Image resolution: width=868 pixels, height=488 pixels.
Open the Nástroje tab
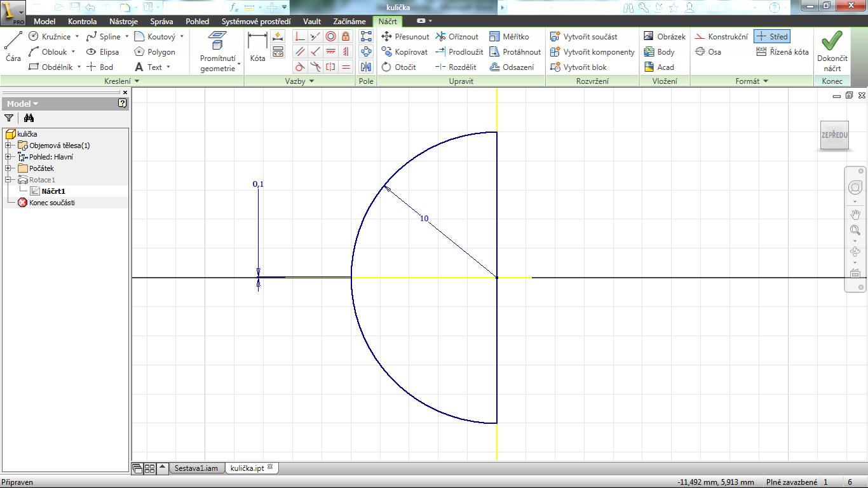click(123, 21)
